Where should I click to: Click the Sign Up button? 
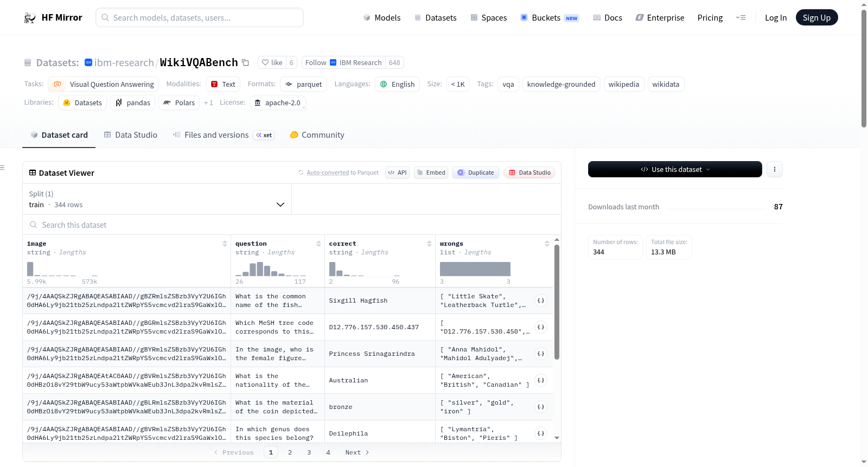coord(816,18)
